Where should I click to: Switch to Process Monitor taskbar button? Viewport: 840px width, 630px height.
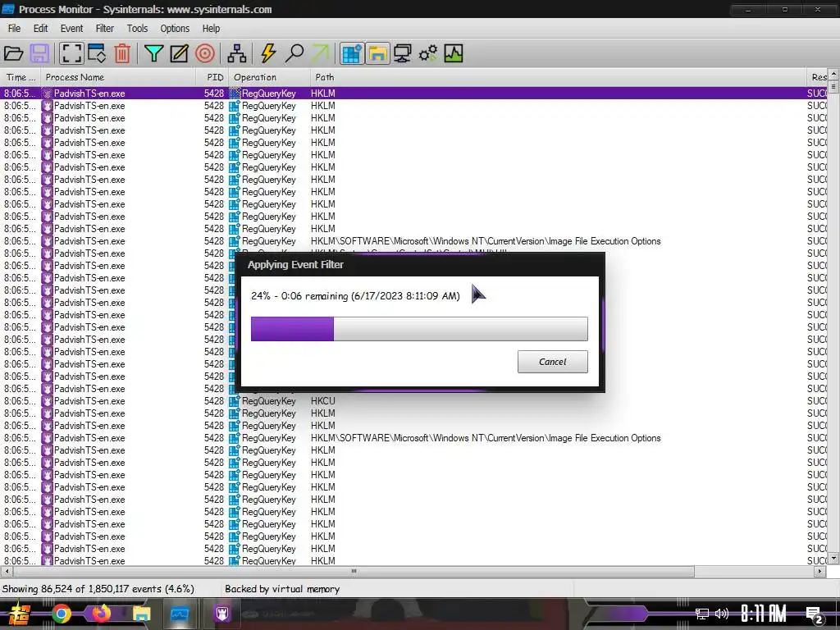[x=180, y=614]
